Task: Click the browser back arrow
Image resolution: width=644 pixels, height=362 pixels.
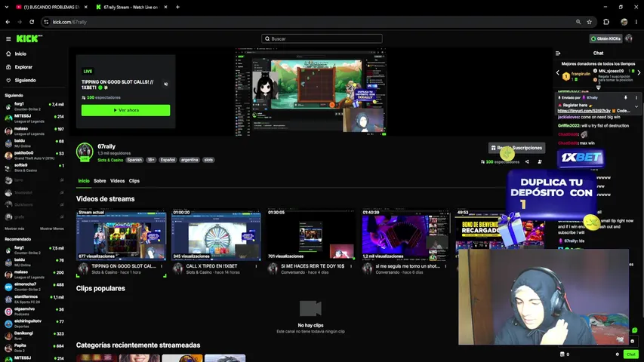Action: [8, 22]
